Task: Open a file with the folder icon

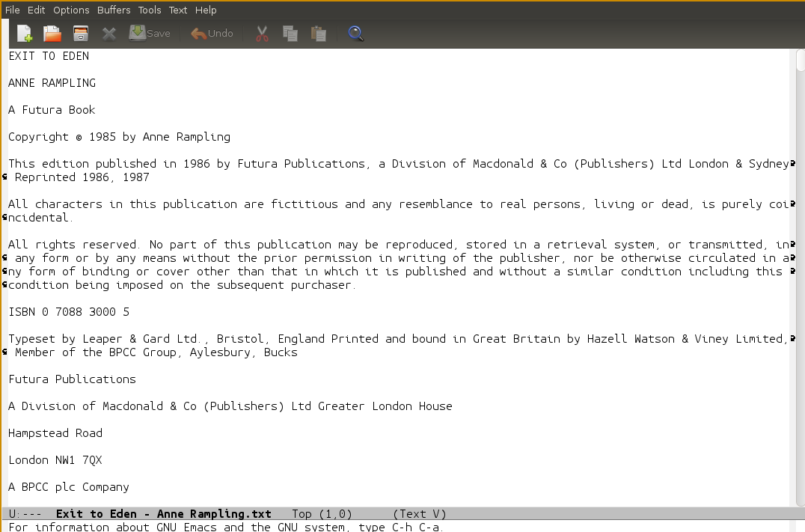Action: pyautogui.click(x=52, y=34)
